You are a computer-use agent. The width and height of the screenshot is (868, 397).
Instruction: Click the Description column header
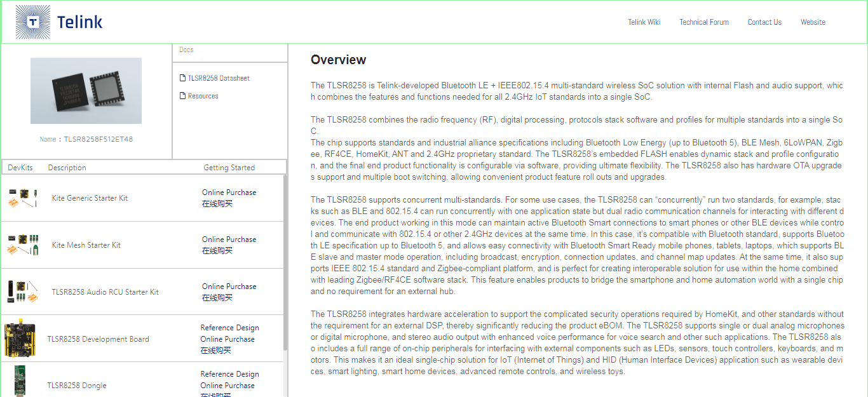[x=67, y=168]
